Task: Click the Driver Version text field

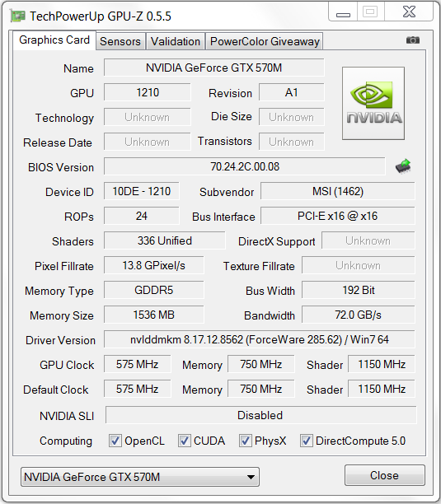Action: click(x=260, y=339)
